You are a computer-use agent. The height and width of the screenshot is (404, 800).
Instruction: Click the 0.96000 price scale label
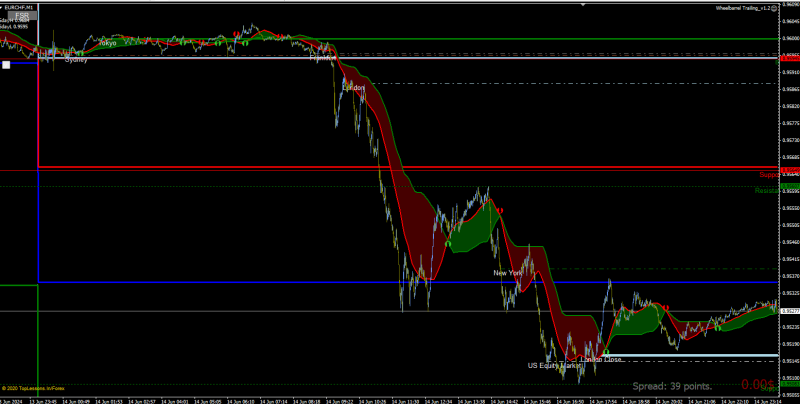790,39
